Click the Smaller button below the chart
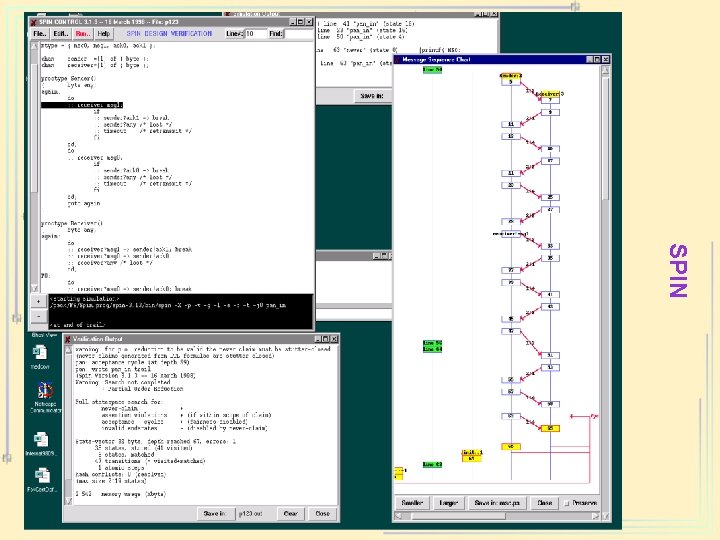The image size is (720, 540). (412, 503)
